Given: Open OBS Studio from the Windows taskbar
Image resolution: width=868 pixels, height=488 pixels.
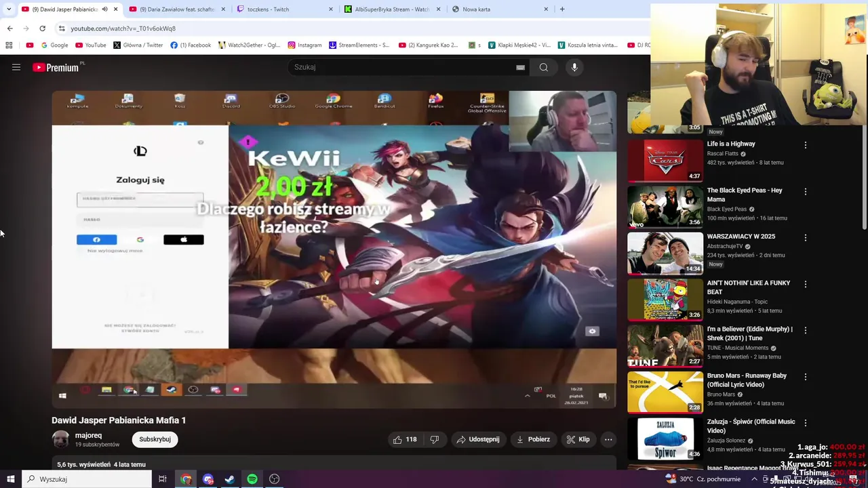Looking at the screenshot, I should point(274,479).
